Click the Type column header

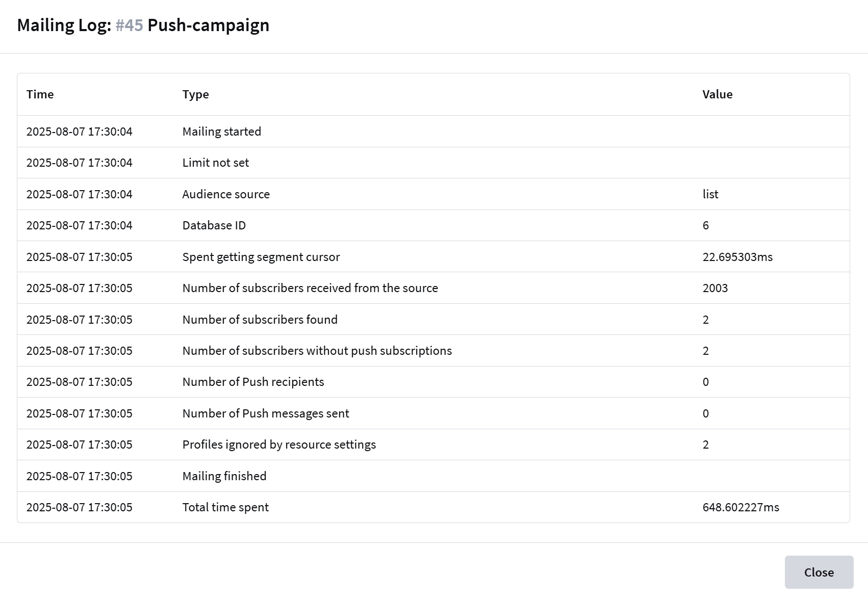(195, 94)
